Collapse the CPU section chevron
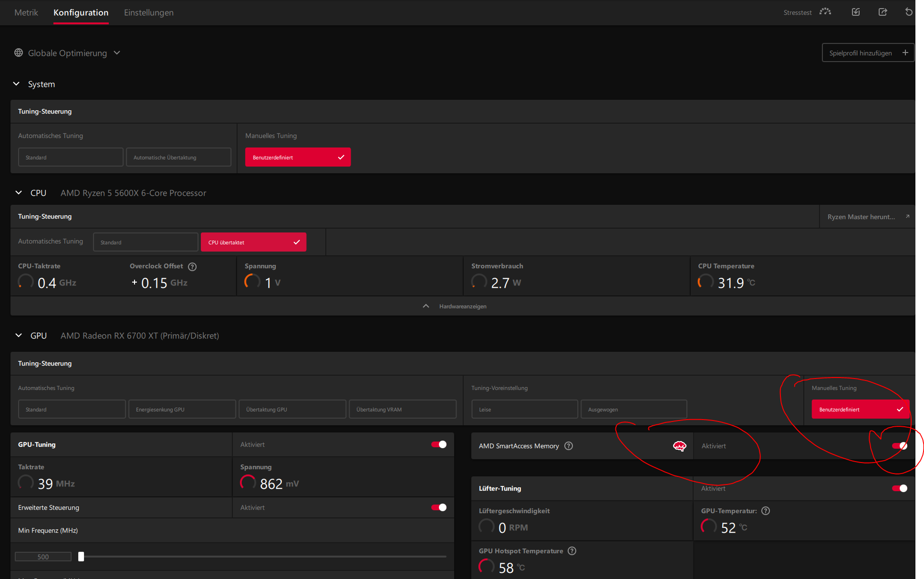 (19, 193)
